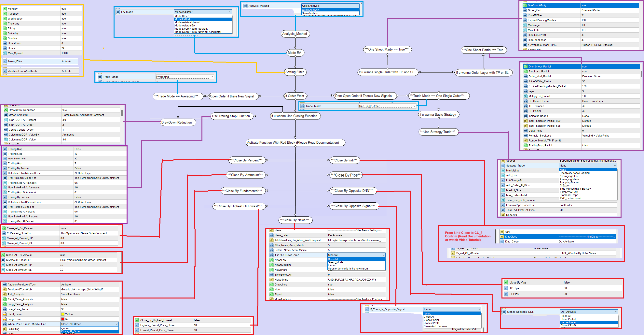Click the Get this Link bit.ly value

[x=82, y=289]
